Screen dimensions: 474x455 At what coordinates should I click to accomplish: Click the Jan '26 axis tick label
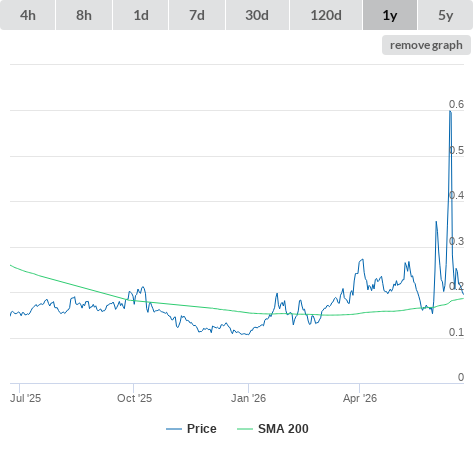point(248,398)
